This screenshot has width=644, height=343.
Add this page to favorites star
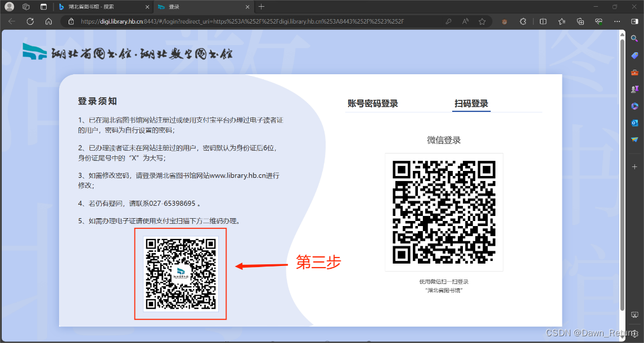(482, 21)
